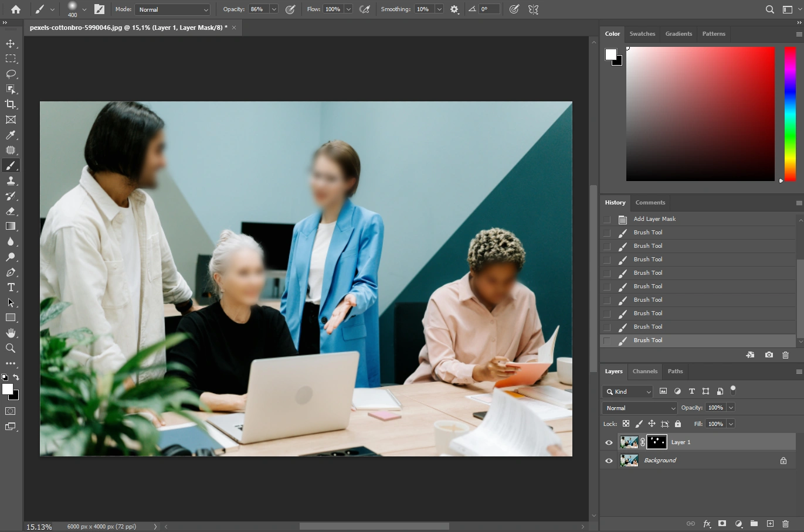This screenshot has width=804, height=532.
Task: Delete current history state trash icon
Action: click(786, 355)
